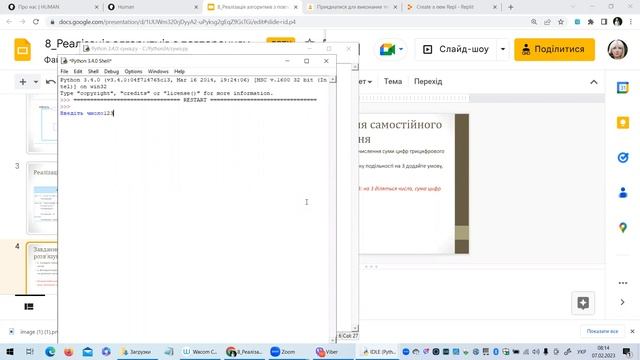Close the downloads bar

coord(632,331)
